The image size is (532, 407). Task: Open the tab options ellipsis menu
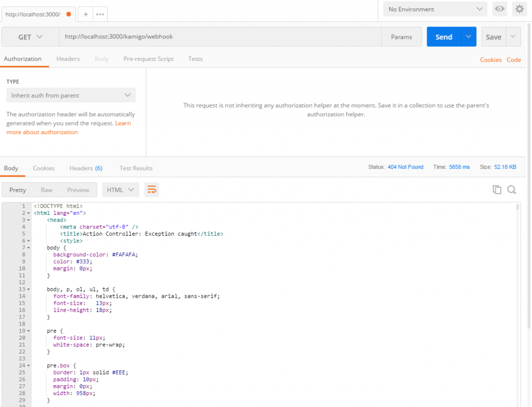(100, 15)
